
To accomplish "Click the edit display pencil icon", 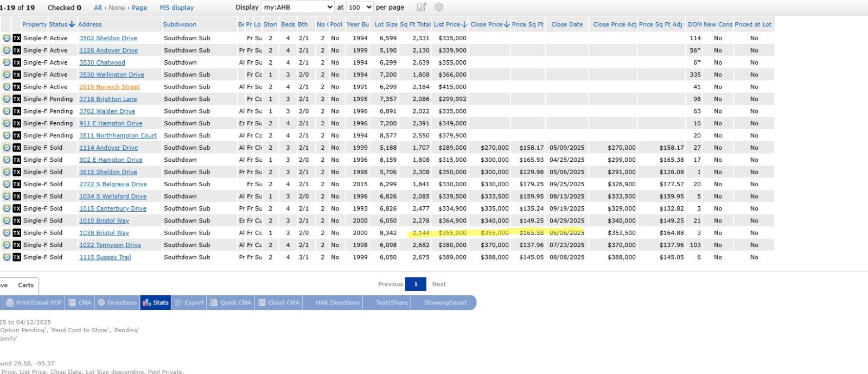I will 422,7.
